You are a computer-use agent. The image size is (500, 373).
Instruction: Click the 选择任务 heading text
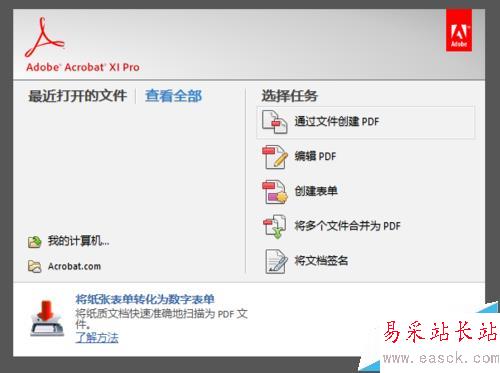(289, 96)
